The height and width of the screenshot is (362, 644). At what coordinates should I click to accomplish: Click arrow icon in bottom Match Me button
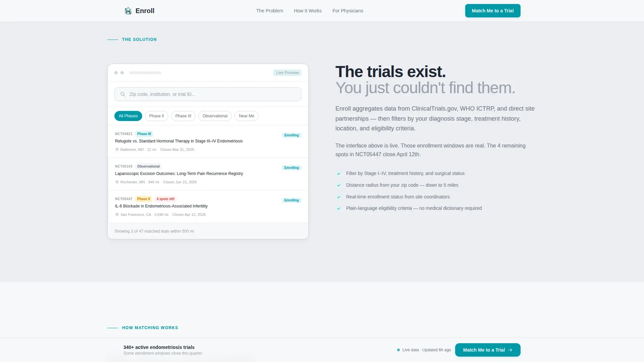510,350
